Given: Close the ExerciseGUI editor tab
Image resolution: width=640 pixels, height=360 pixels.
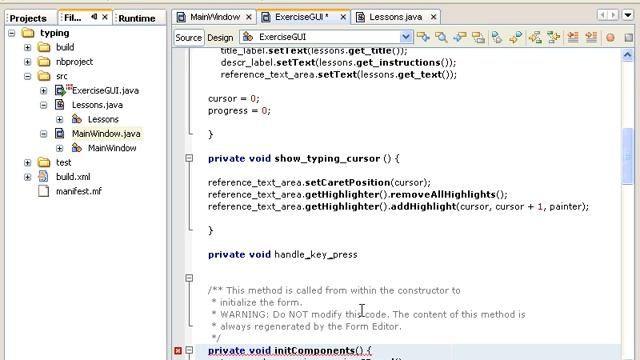Looking at the screenshot, I should coord(343,17).
